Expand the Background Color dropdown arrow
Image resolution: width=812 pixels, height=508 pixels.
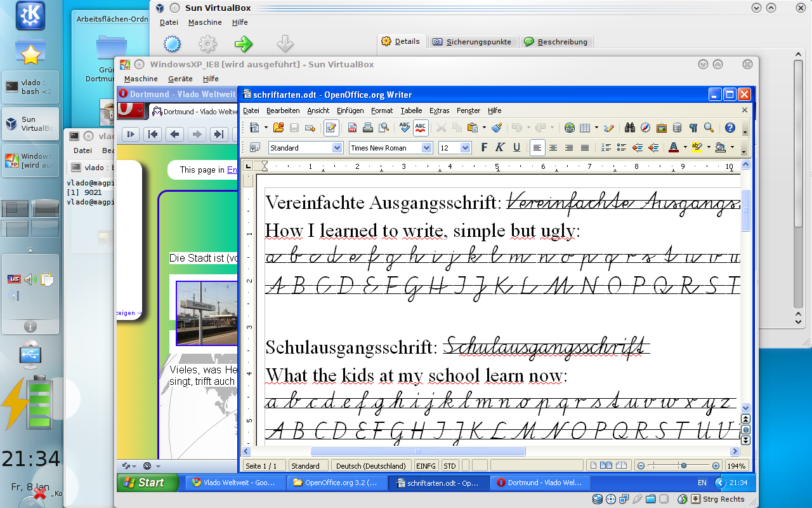point(732,147)
